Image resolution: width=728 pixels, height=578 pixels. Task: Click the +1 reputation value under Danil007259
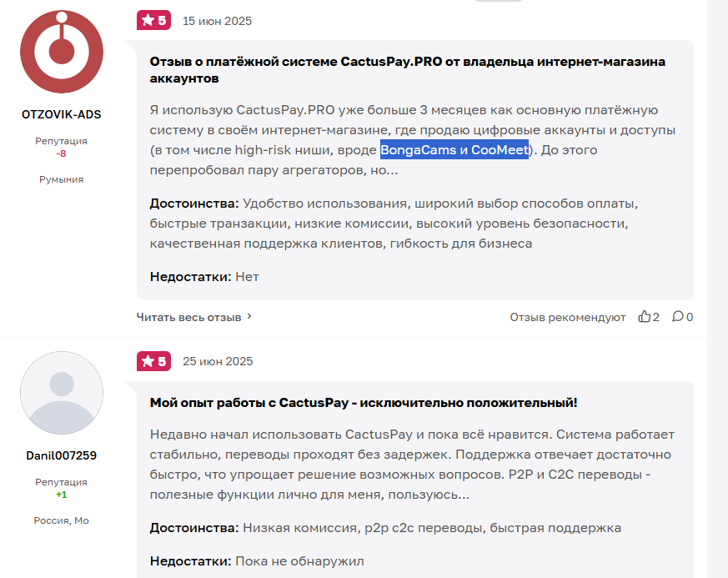[61, 495]
